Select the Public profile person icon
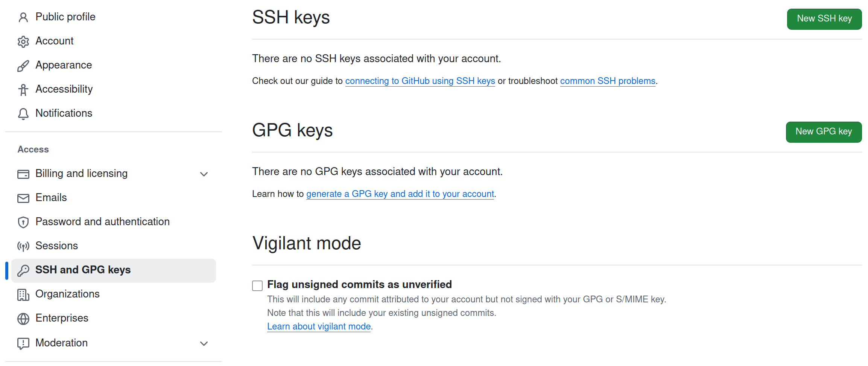The height and width of the screenshot is (366, 868). (x=23, y=17)
